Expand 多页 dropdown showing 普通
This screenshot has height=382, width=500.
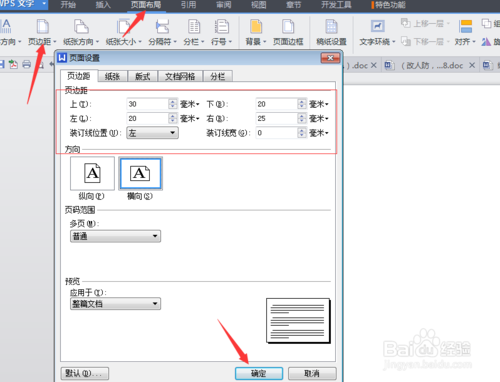pyautogui.click(x=115, y=236)
